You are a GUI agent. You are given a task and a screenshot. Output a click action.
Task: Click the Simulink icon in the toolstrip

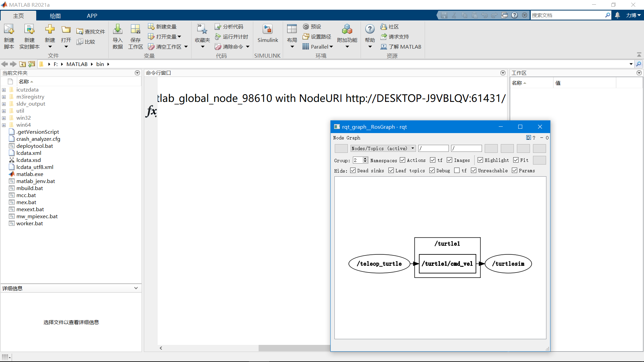pos(267,29)
